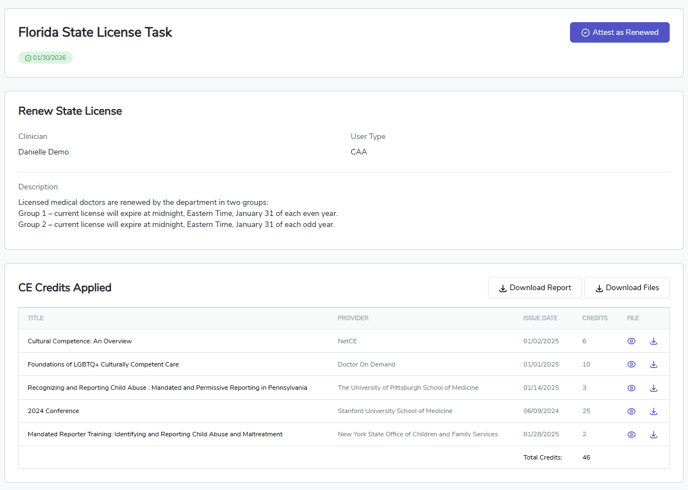Viewport: 688px width, 490px height.
Task: Click the credits value 25
Action: point(586,411)
